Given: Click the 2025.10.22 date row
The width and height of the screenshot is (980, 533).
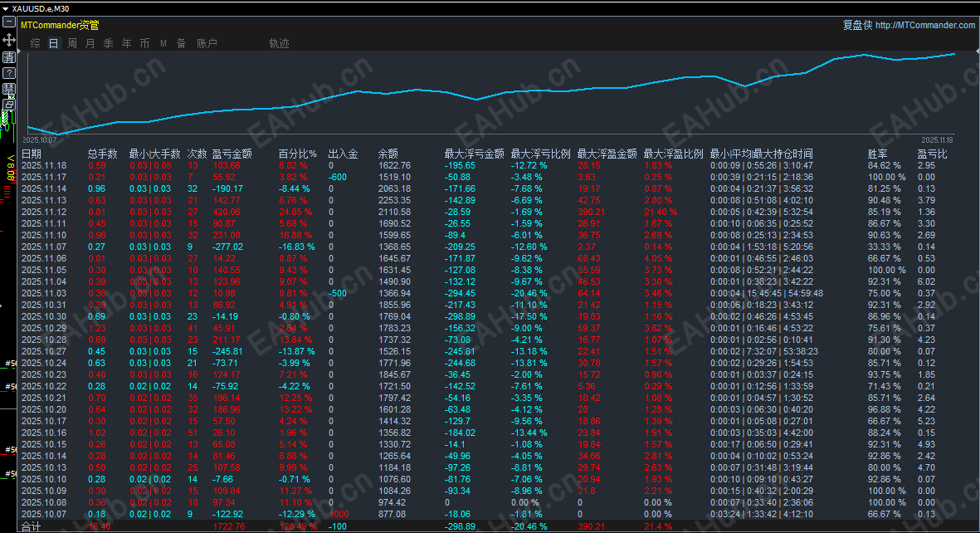Looking at the screenshot, I should point(44,387).
